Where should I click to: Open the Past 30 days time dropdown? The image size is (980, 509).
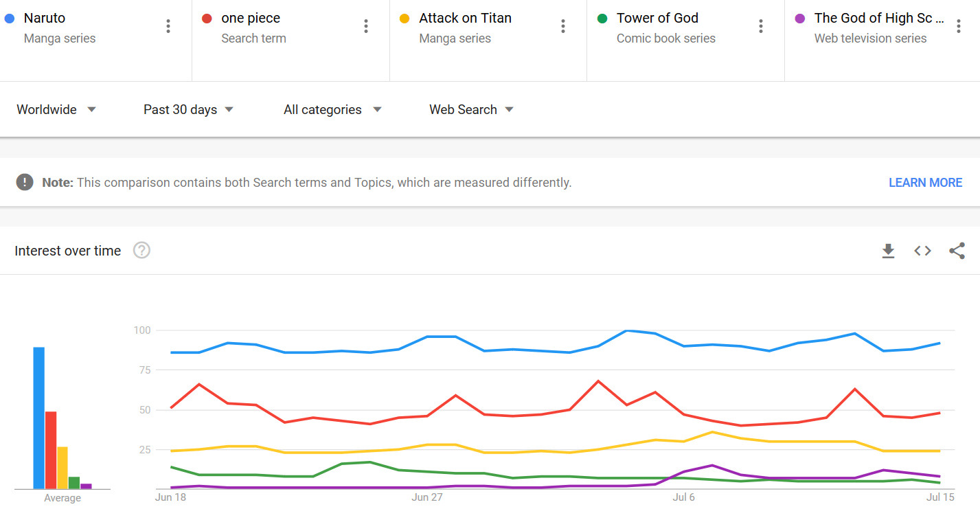pos(188,109)
